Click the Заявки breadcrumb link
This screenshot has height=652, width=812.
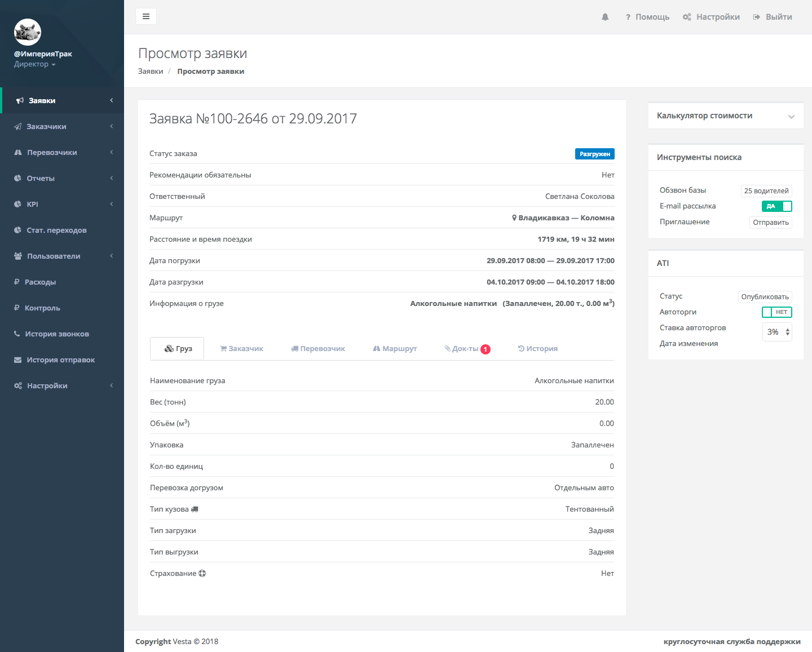click(151, 72)
